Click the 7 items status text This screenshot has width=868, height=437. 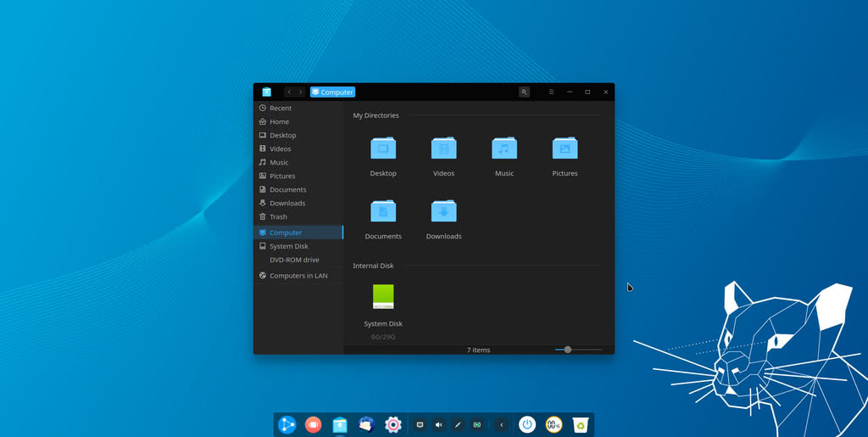478,350
